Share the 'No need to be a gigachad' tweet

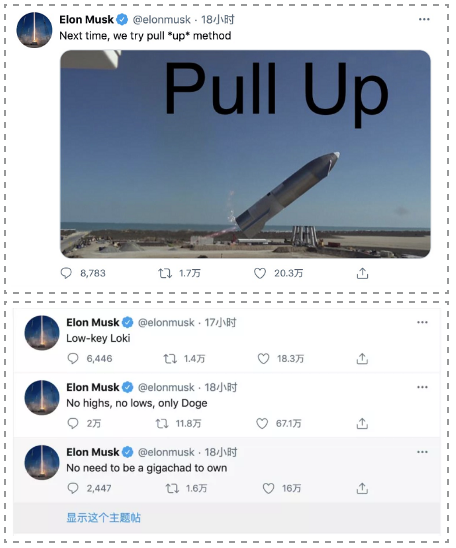tap(362, 488)
